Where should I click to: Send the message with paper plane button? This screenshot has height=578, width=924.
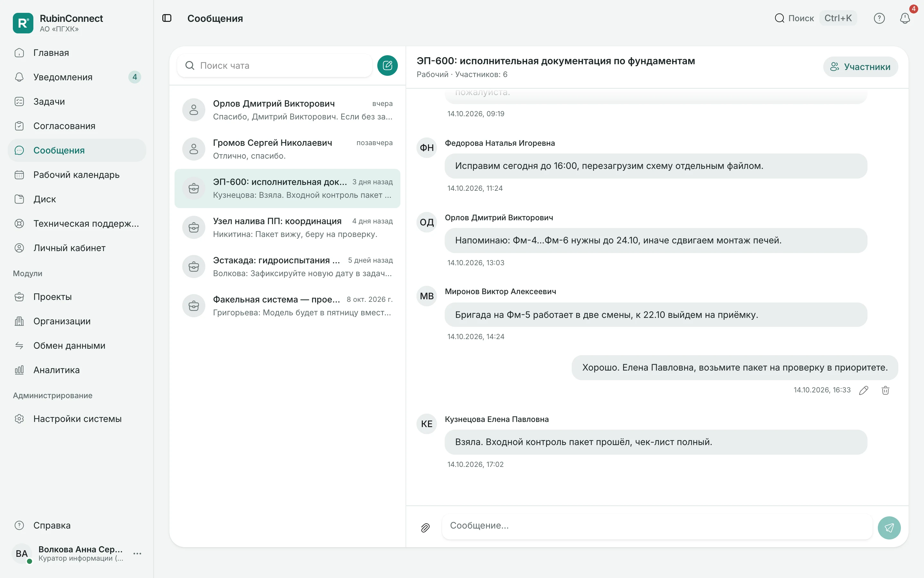pos(889,528)
